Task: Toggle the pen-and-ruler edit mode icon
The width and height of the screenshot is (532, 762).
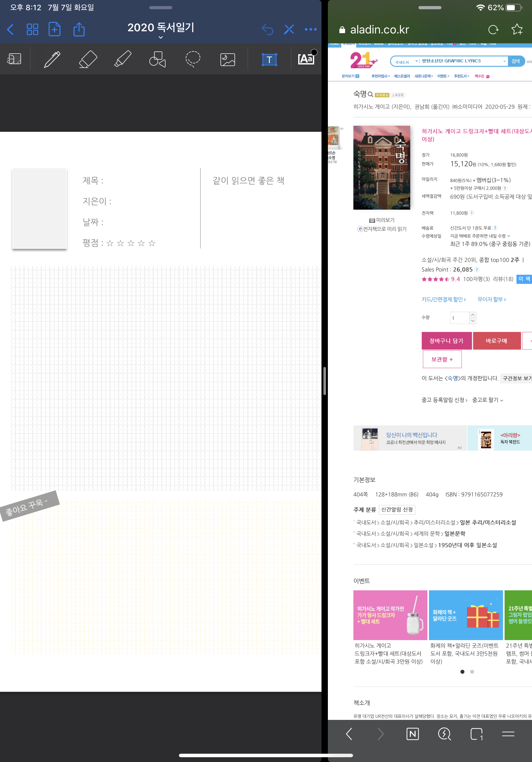Action: (289, 30)
